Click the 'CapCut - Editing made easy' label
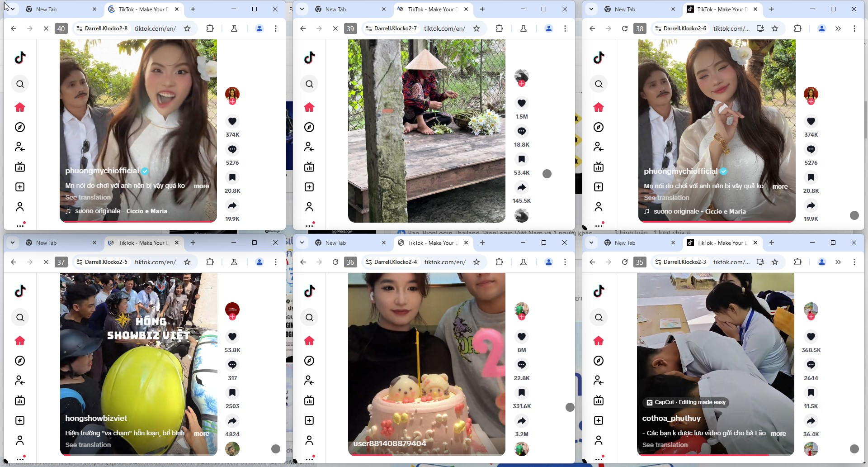 [686, 402]
